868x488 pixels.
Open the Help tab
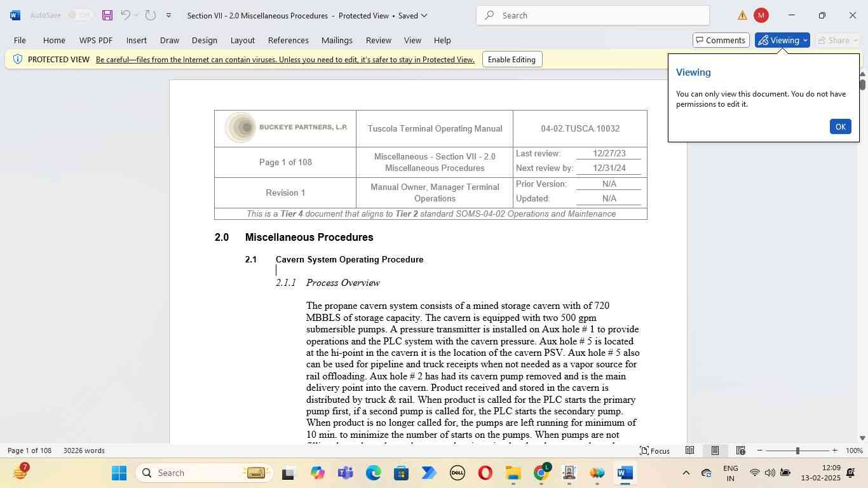[x=442, y=40]
